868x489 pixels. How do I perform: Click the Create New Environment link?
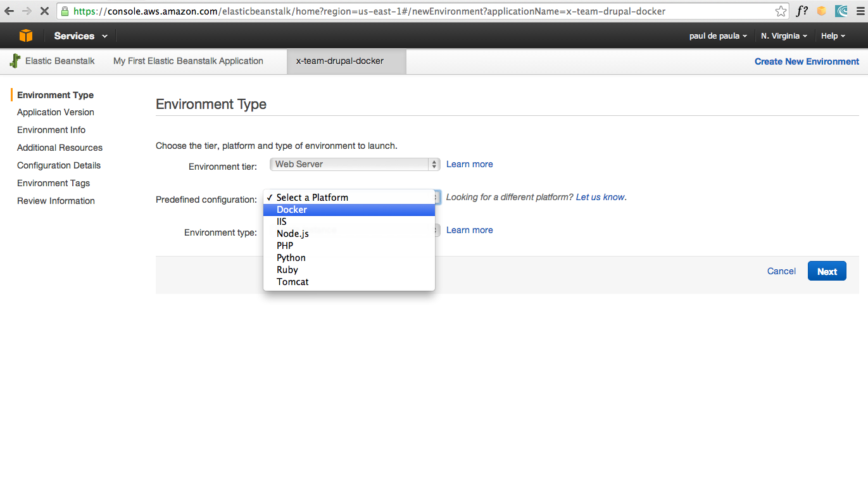(807, 61)
